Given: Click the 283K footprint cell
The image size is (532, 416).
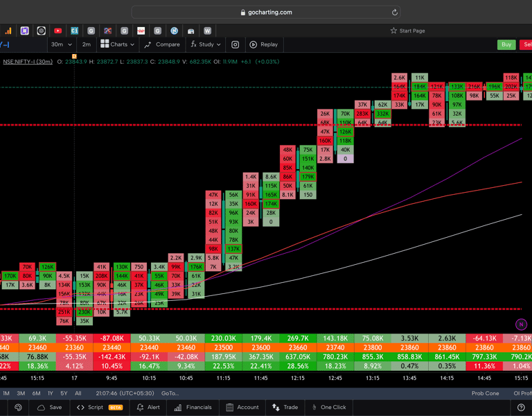Looking at the screenshot, I should [x=362, y=114].
